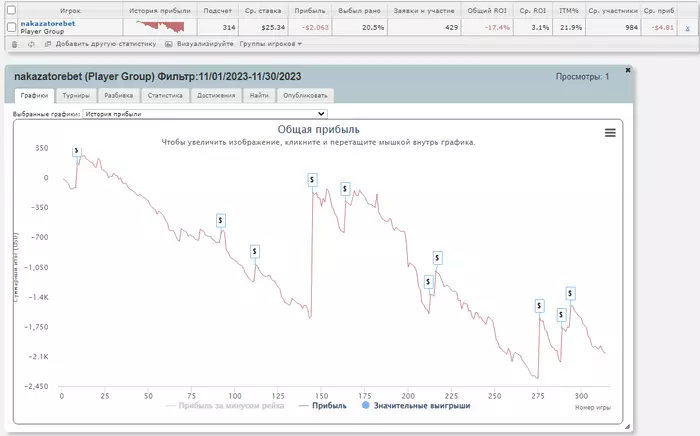Toggle the Прибыль legend series
700x436 pixels.
(323, 406)
